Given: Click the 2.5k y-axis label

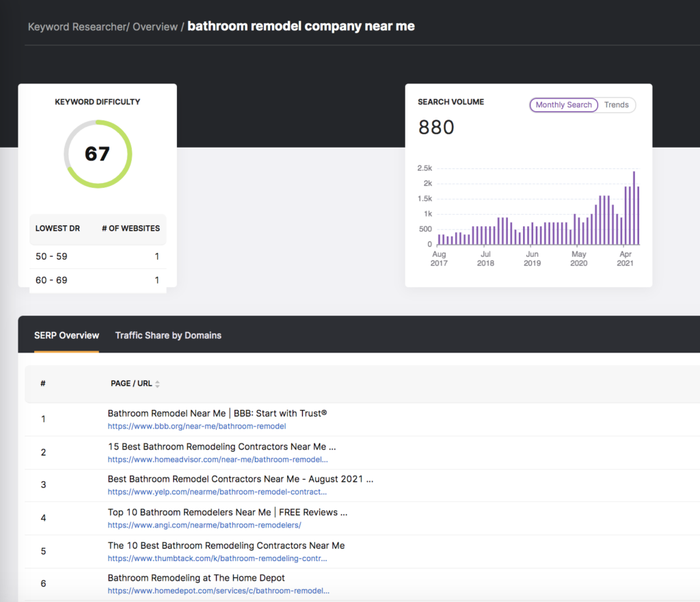Looking at the screenshot, I should point(425,168).
